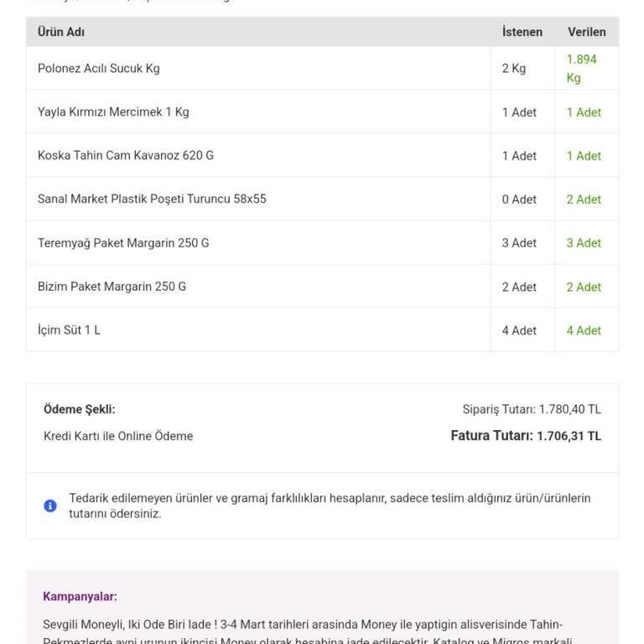Screen dimensions: 644x644
Task: Click the 2 Adet plastic bag quantity
Action: (584, 200)
